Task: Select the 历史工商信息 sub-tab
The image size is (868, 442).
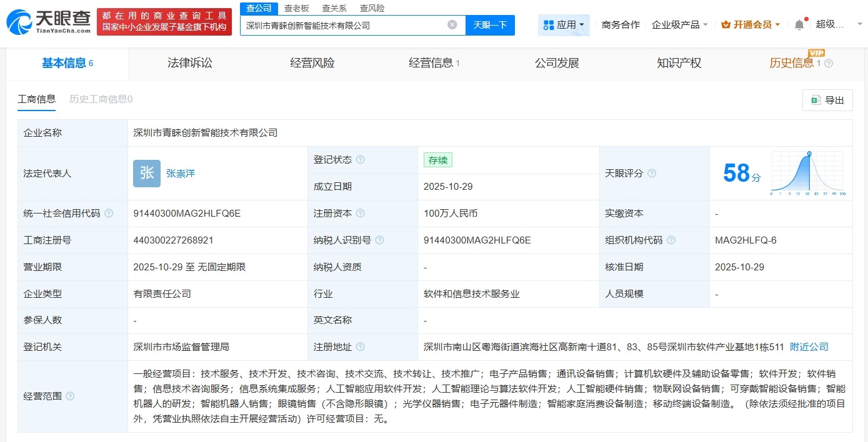Action: [100, 99]
